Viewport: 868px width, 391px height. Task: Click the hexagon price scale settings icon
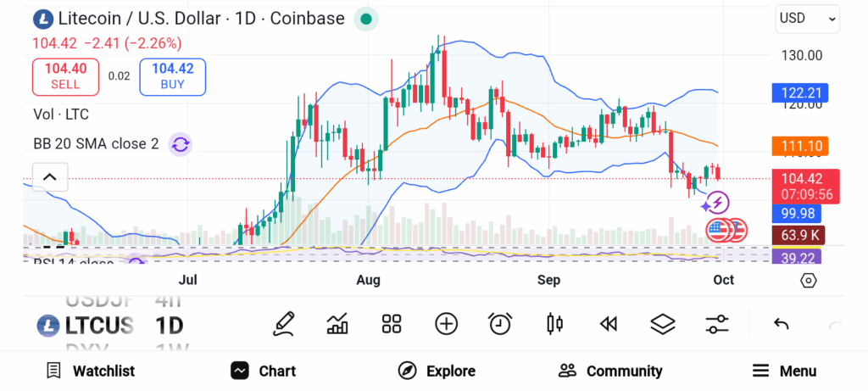(x=808, y=281)
